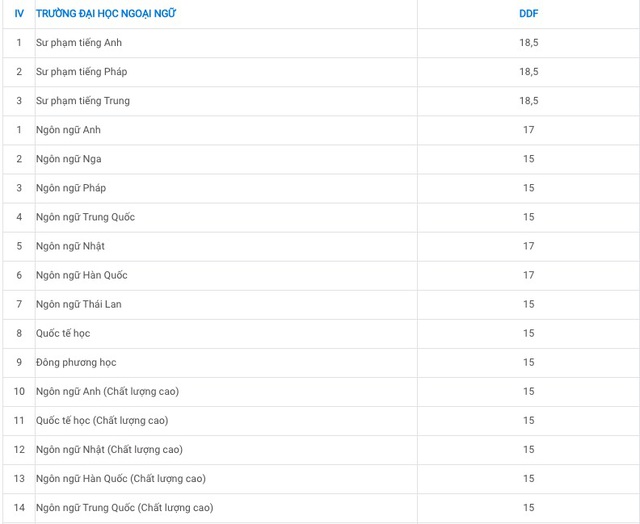Select Ngôn ngữ Pháp in the table
The image size is (640, 524).
click(71, 188)
